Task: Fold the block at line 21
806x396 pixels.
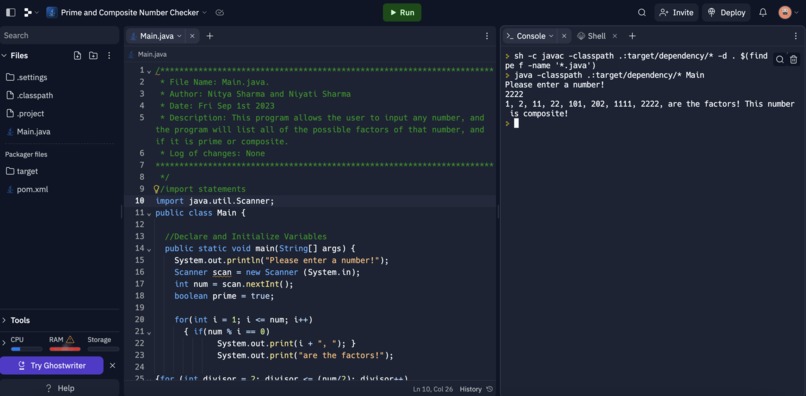Action: pyautogui.click(x=149, y=332)
